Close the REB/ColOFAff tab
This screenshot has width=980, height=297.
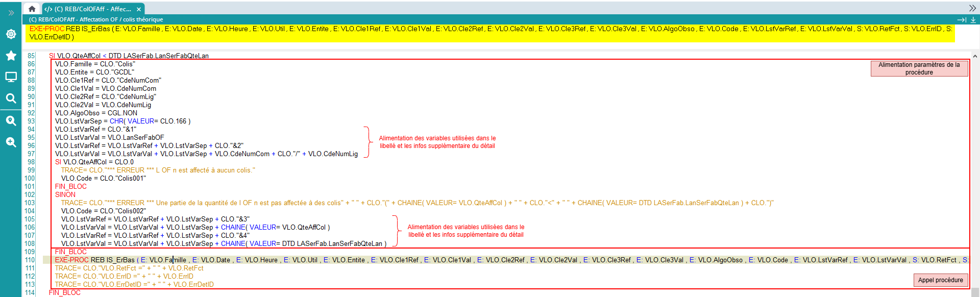pyautogui.click(x=138, y=9)
